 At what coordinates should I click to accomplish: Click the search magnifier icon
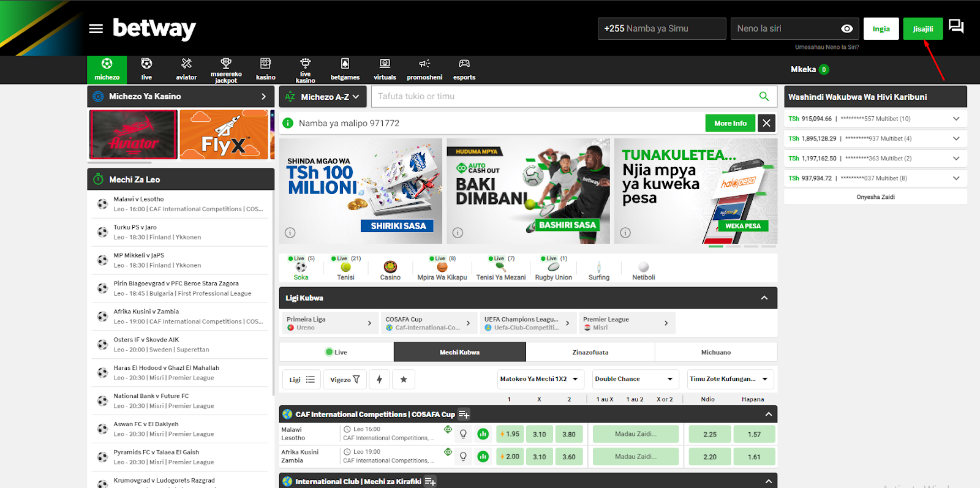pos(764,96)
